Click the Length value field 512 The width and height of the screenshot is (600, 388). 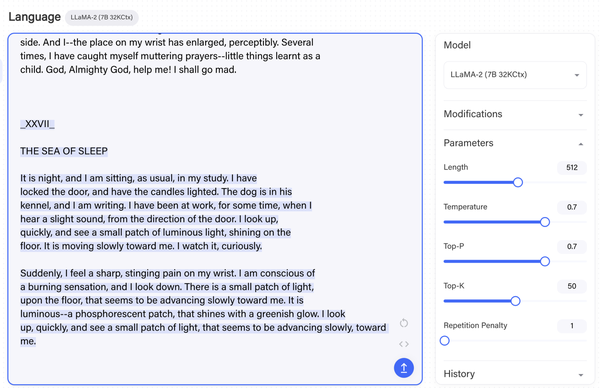[572, 168]
